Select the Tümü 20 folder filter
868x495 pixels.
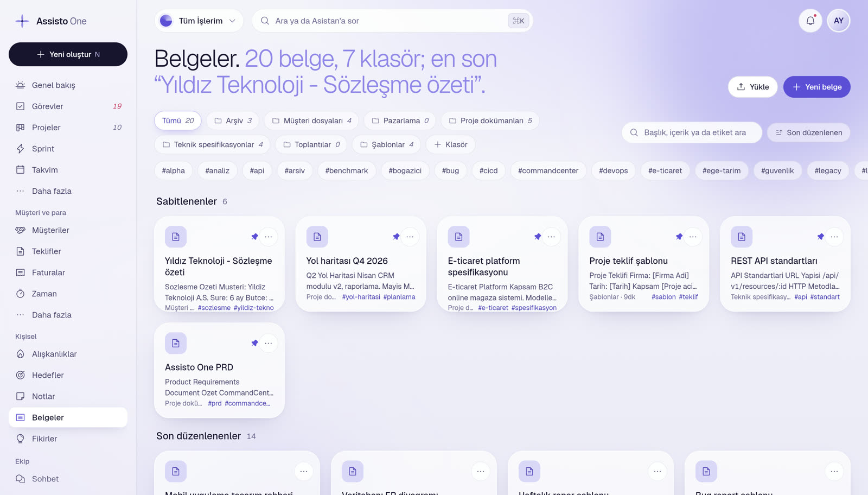coord(178,120)
